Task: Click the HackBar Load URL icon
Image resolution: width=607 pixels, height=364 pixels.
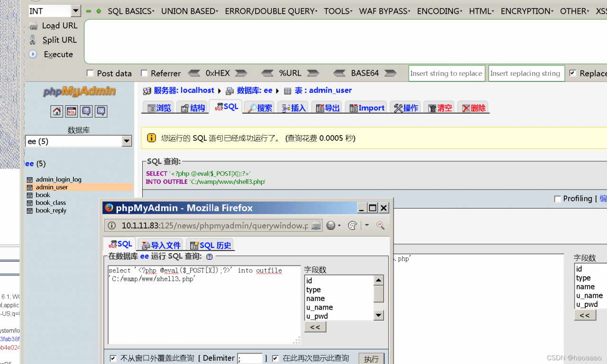Action: pos(33,26)
